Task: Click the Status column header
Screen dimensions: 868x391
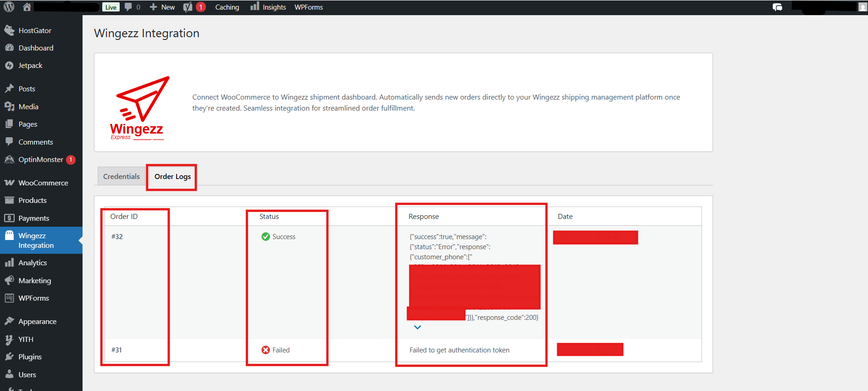Action: [x=269, y=216]
